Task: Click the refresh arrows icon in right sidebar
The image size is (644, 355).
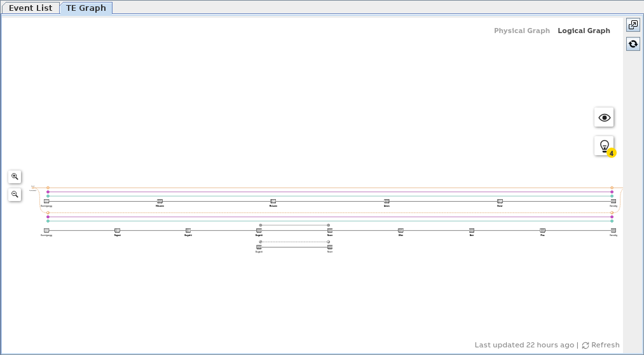Action: tap(633, 44)
